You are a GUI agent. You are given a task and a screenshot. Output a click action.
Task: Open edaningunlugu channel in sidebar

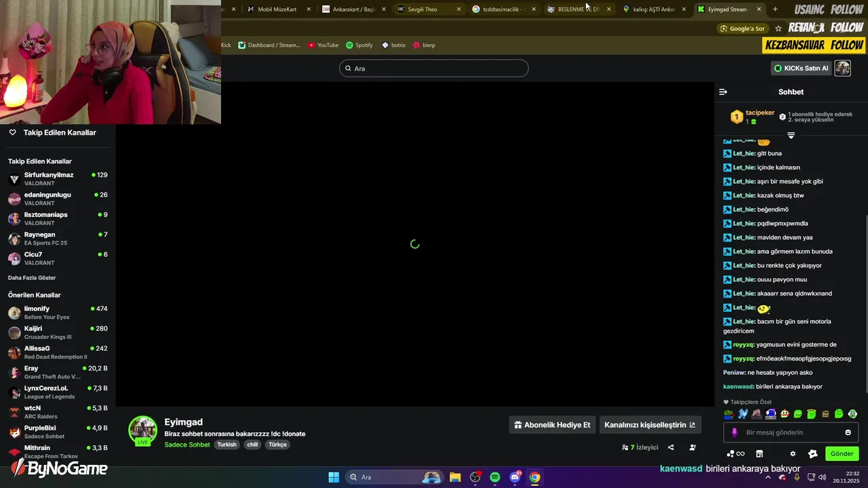coord(58,199)
